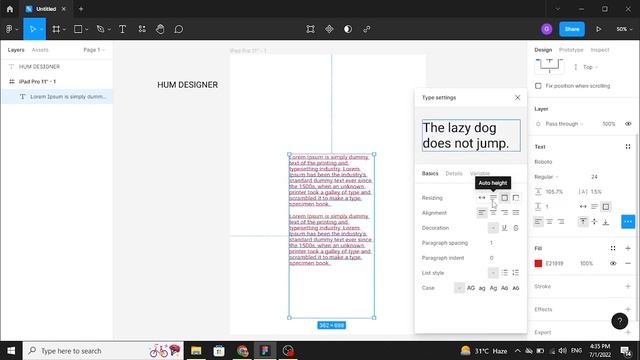Screen dimensions: 640x360
Task: Apply uppercase AG case option
Action: (x=471, y=288)
